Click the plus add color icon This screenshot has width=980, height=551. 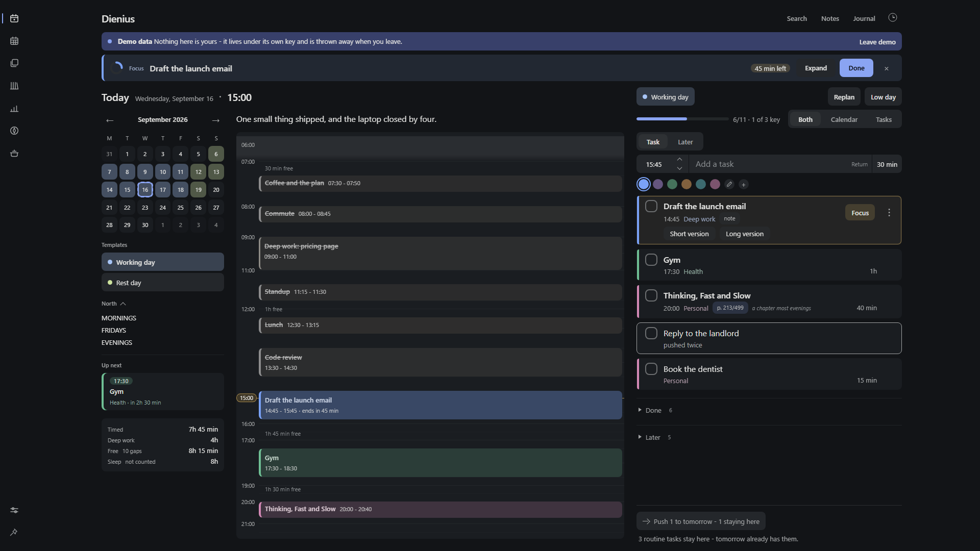pos(744,184)
